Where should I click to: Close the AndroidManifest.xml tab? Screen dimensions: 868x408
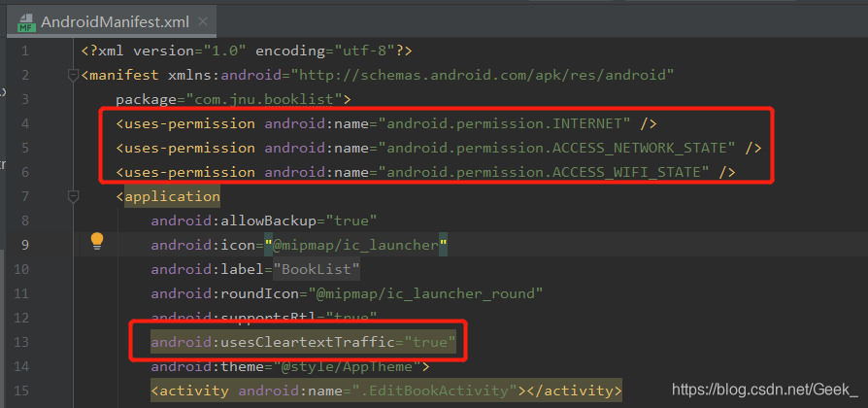pos(203,22)
